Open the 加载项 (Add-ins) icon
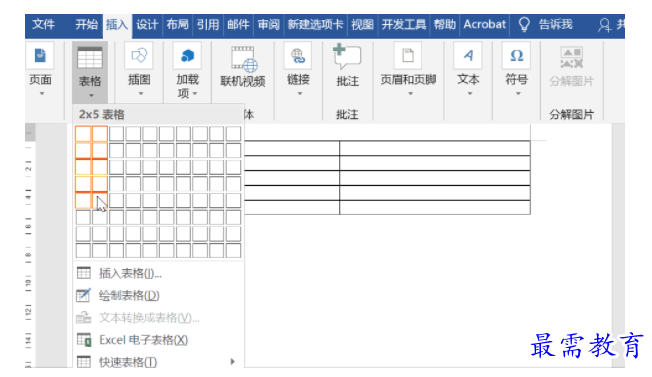The image size is (652, 377). click(188, 56)
